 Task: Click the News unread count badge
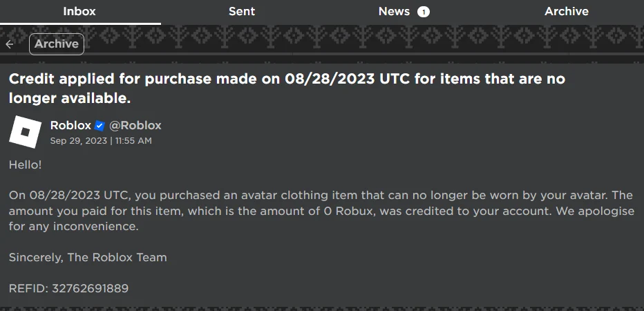pos(424,12)
